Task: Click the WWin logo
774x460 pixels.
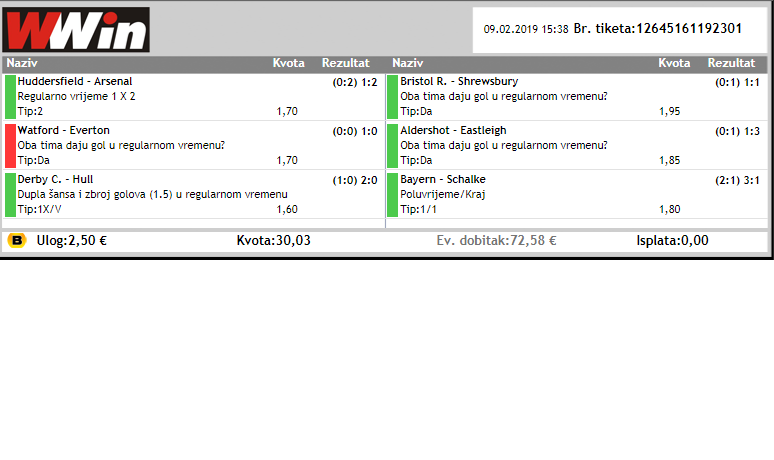Action: (x=76, y=30)
